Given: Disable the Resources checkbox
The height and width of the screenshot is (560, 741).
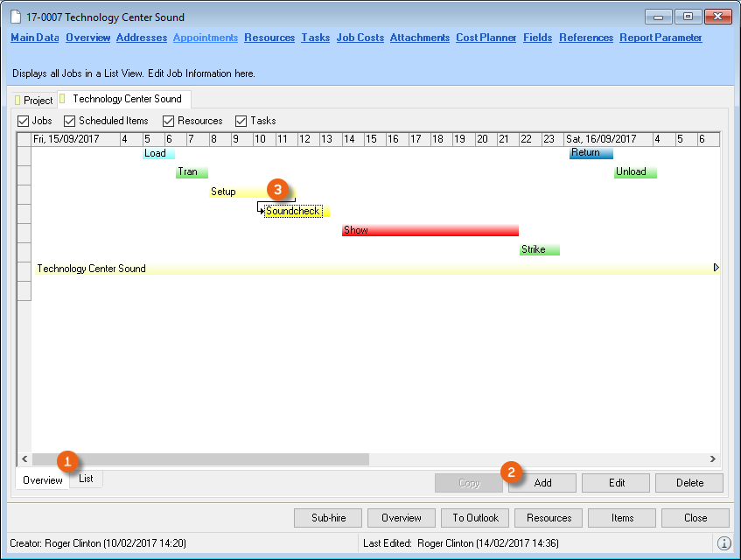Looking at the screenshot, I should click(169, 121).
